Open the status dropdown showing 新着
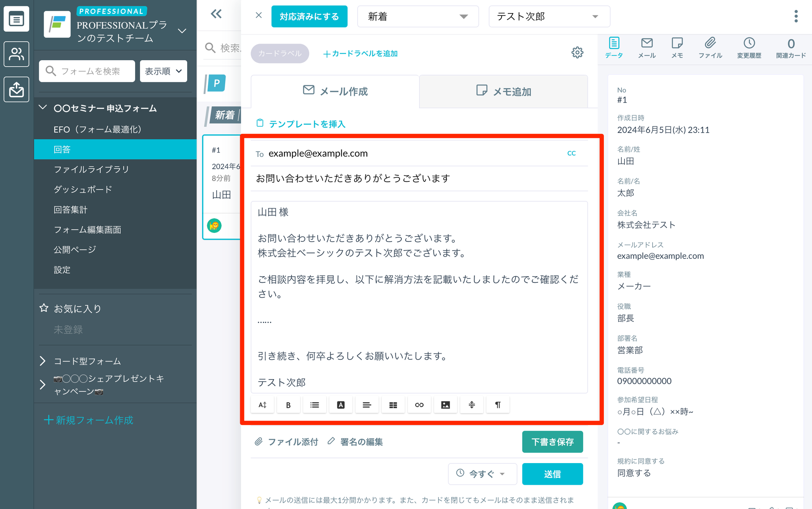The width and height of the screenshot is (812, 509). [x=417, y=17]
